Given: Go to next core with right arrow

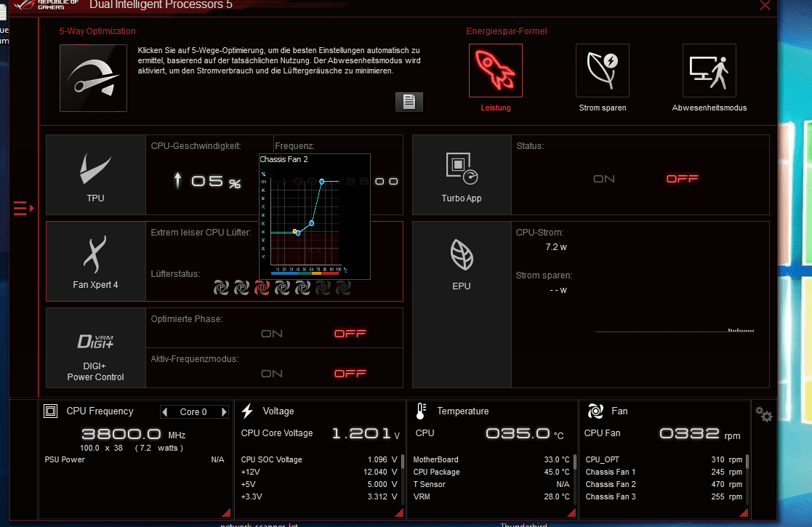Looking at the screenshot, I should click(224, 411).
